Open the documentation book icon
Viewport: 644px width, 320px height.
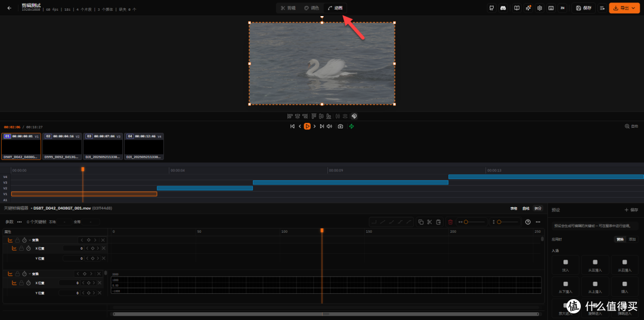(x=517, y=8)
